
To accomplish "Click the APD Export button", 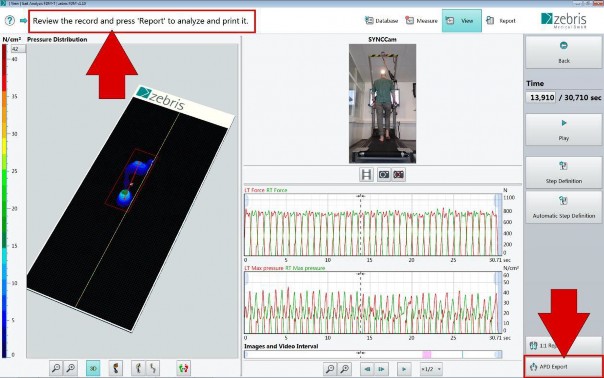I will click(563, 366).
